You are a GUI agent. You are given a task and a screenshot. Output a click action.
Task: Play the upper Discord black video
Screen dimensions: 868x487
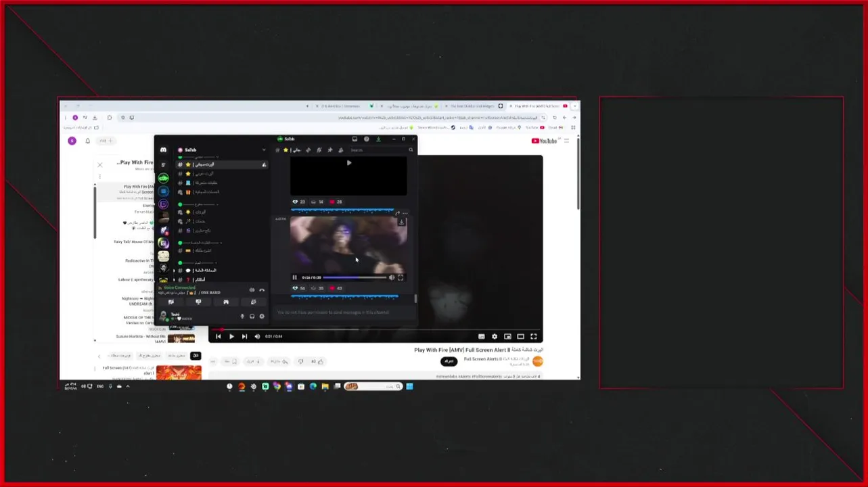(x=348, y=163)
